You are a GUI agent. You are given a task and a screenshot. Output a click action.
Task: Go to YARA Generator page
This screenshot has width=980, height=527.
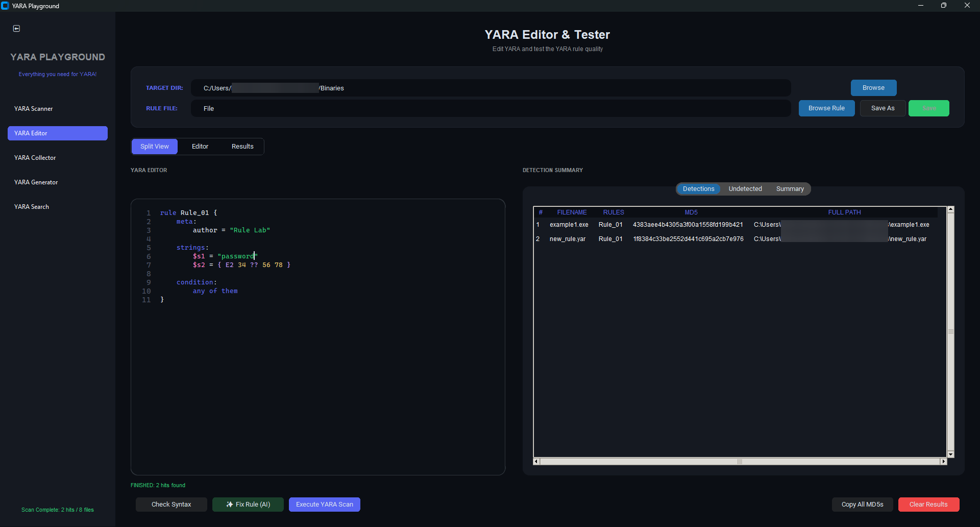[x=36, y=182]
